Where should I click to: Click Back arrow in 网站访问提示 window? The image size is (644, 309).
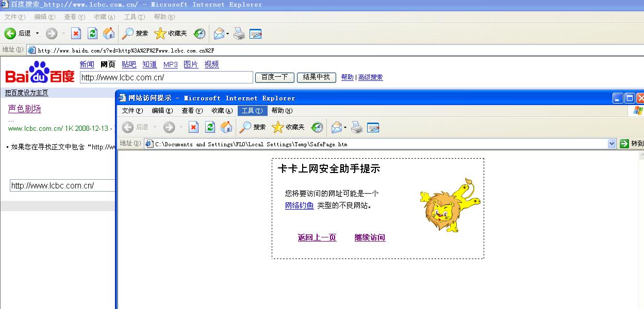128,127
